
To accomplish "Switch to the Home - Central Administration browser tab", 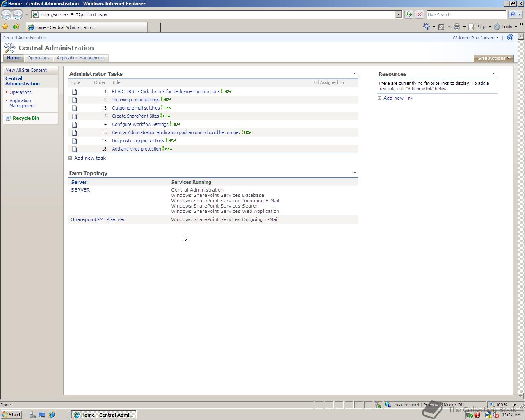I will point(87,27).
